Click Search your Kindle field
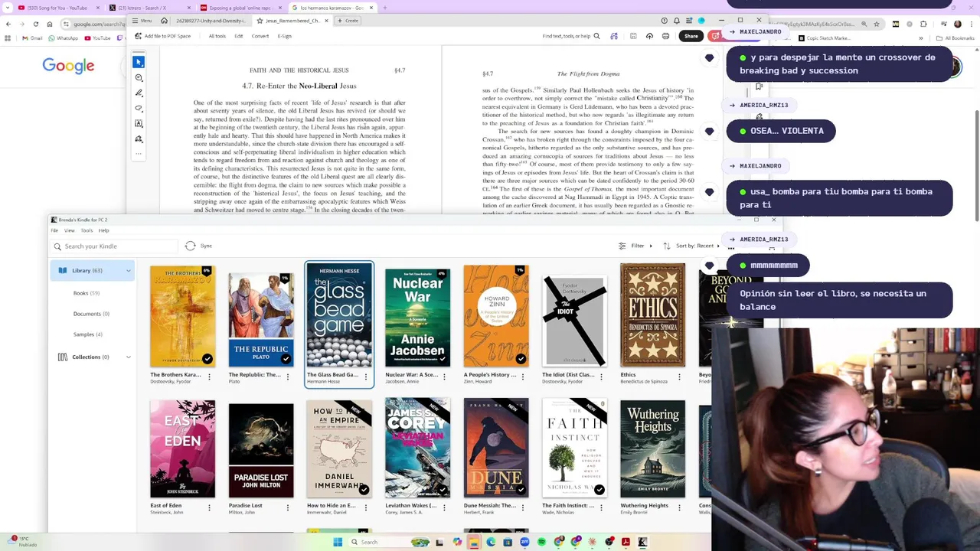The image size is (980, 551). (115, 246)
